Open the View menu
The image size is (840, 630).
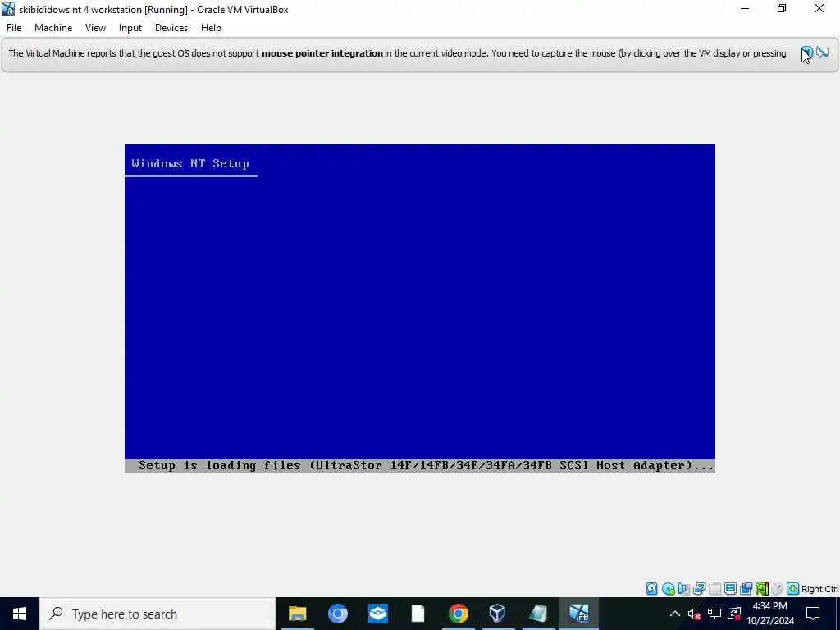(95, 28)
